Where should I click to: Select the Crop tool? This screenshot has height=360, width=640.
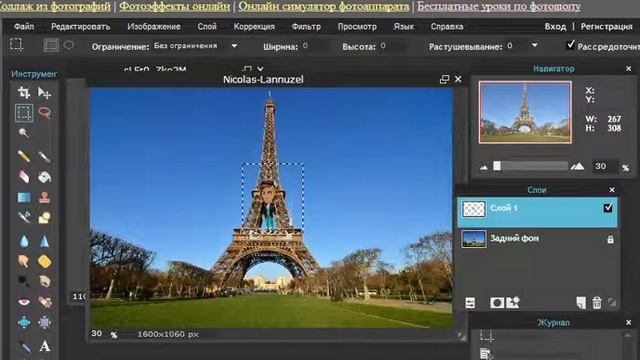24,93
